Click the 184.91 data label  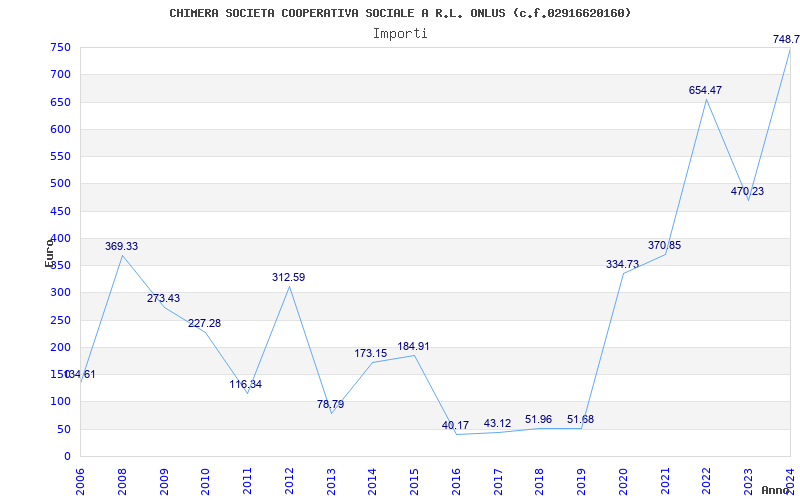pyautogui.click(x=414, y=346)
